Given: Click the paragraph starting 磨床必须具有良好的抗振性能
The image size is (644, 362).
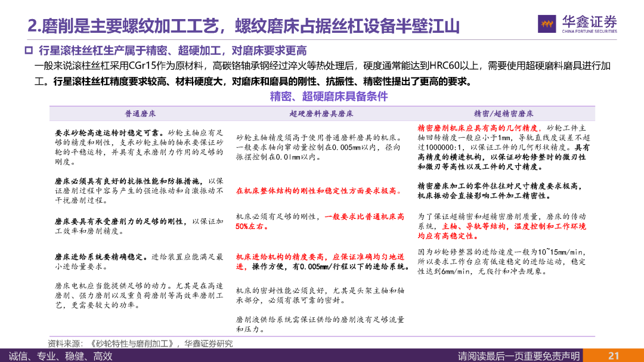Looking at the screenshot, I should (x=139, y=191).
